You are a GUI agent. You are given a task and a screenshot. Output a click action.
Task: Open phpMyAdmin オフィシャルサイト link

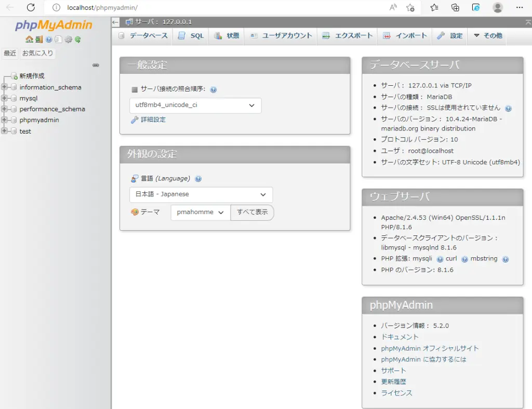point(430,349)
